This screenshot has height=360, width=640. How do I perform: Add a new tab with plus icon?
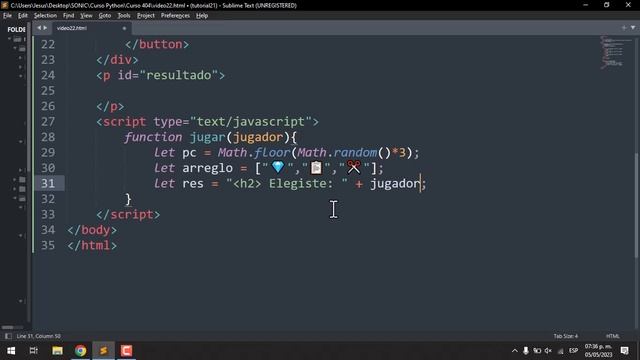624,28
